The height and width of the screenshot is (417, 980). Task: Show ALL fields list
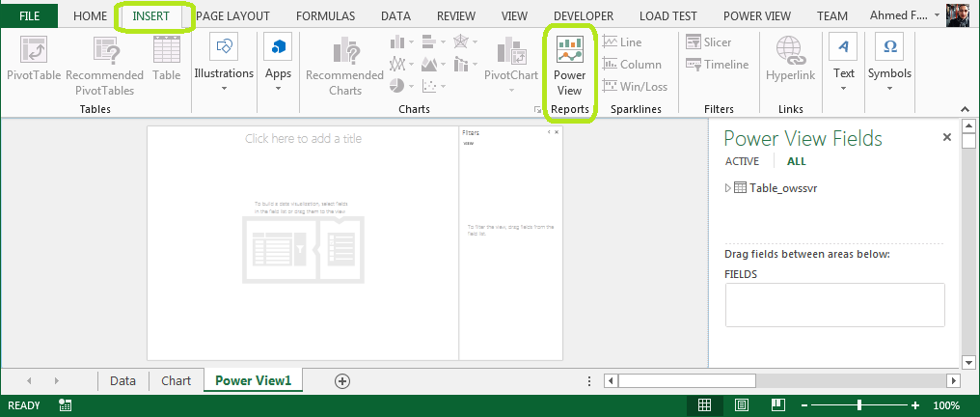(x=797, y=161)
